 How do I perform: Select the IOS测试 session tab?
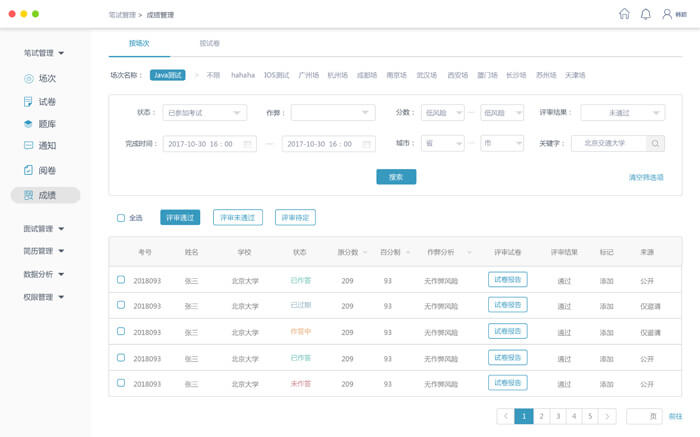pyautogui.click(x=277, y=75)
